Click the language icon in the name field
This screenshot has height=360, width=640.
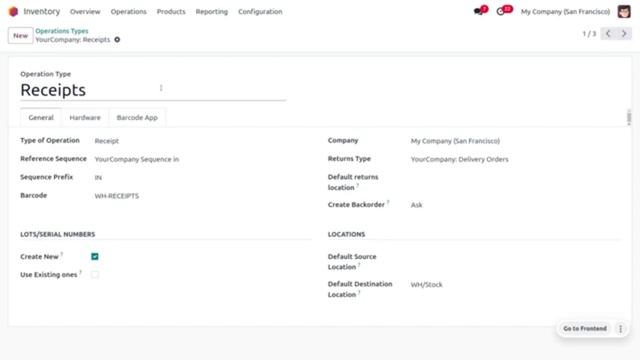(161, 88)
